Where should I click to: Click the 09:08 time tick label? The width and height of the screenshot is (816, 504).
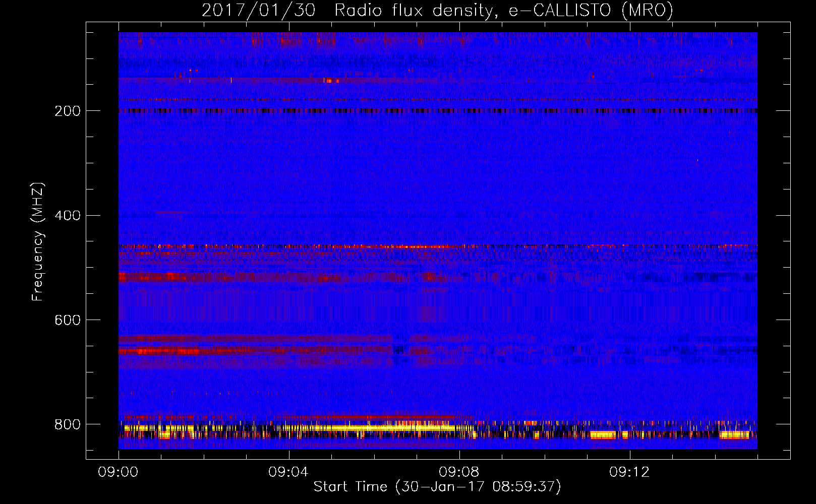(x=459, y=472)
